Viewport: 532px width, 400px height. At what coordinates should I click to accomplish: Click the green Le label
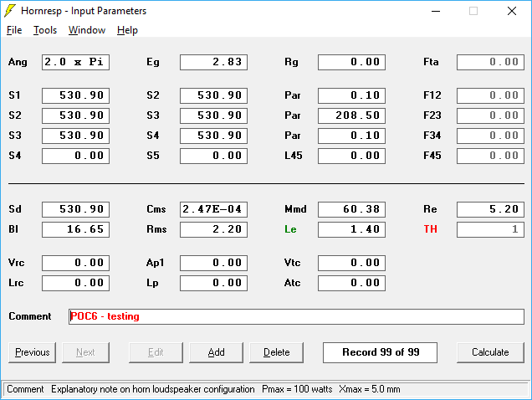[291, 229]
